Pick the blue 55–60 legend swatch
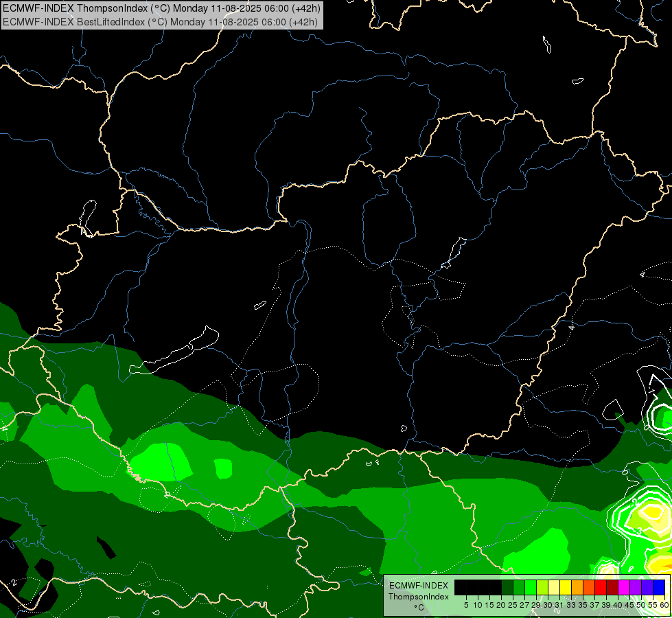Viewport: 672px width, 618px height. point(659,587)
